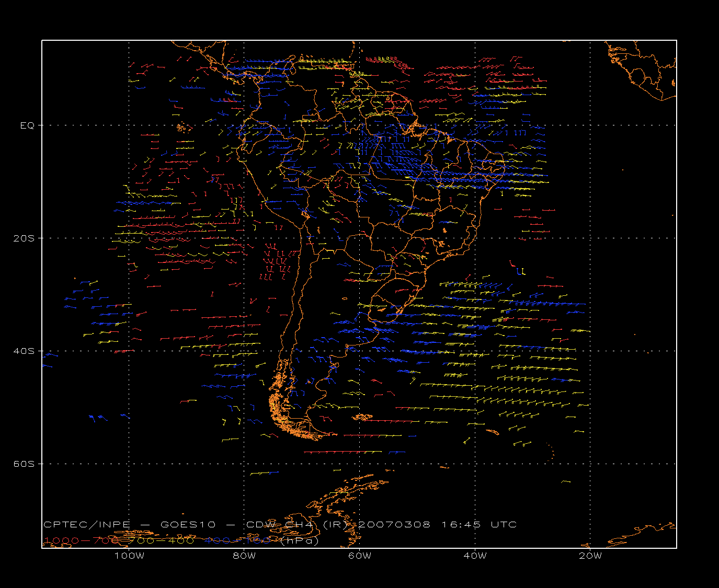719x588 pixels.
Task: Click the 16:45 time text
Action: (461, 524)
